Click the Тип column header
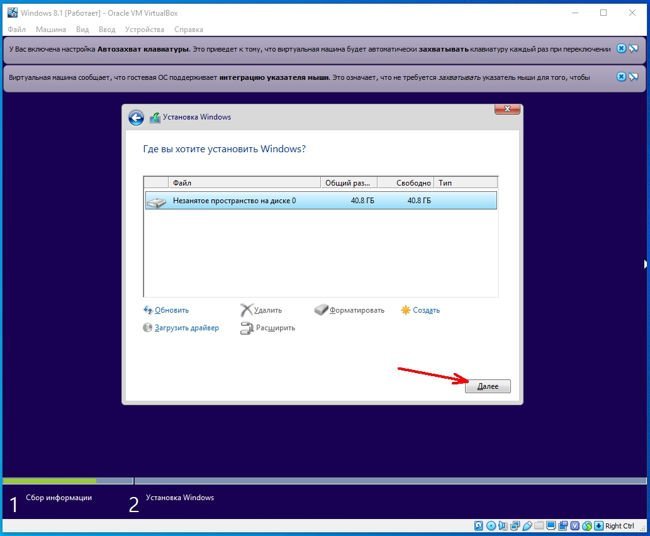The width and height of the screenshot is (650, 536). (466, 182)
